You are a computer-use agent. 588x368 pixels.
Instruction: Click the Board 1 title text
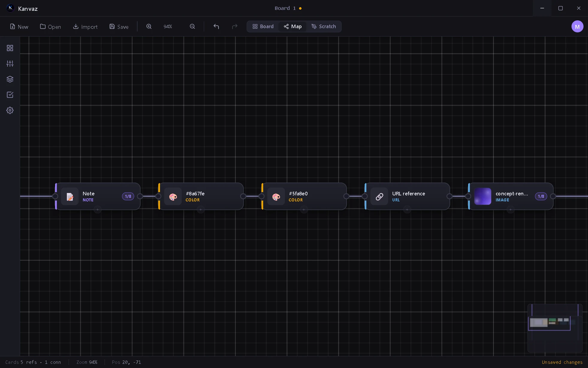[285, 8]
